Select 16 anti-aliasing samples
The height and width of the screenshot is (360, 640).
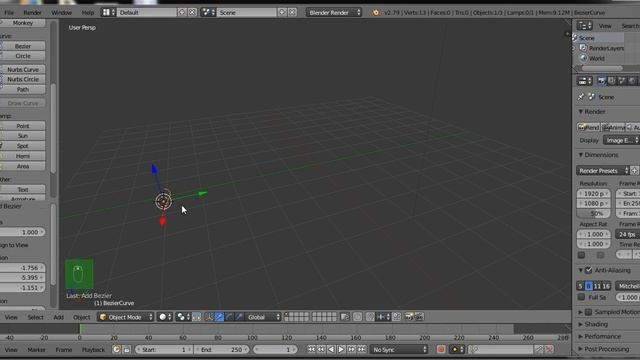pos(606,286)
